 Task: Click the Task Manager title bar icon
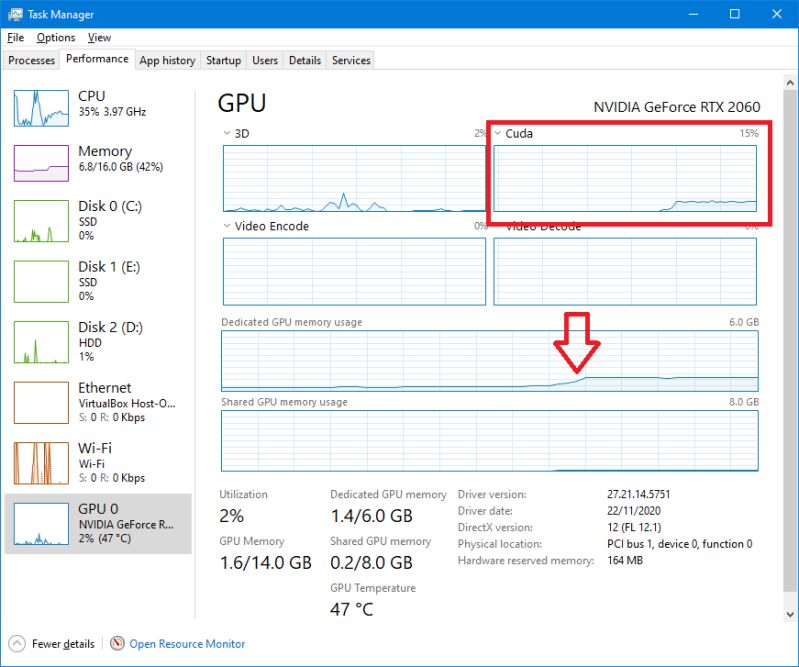tap(15, 14)
